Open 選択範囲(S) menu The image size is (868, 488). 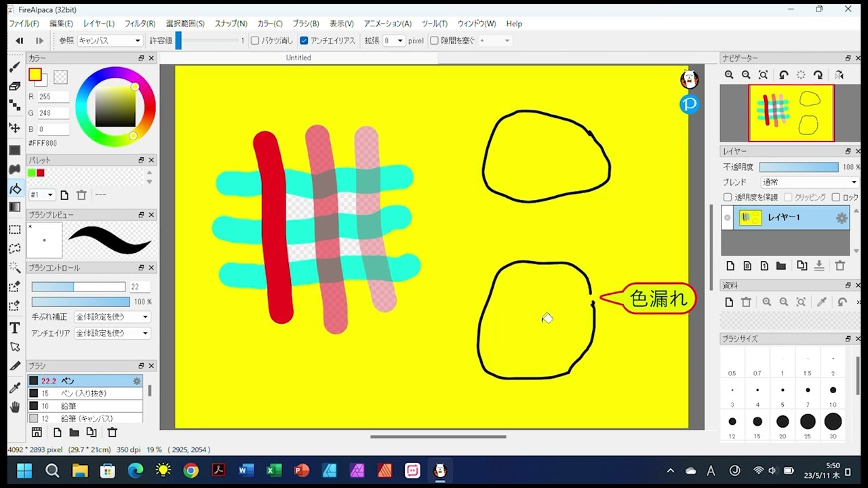tap(185, 24)
